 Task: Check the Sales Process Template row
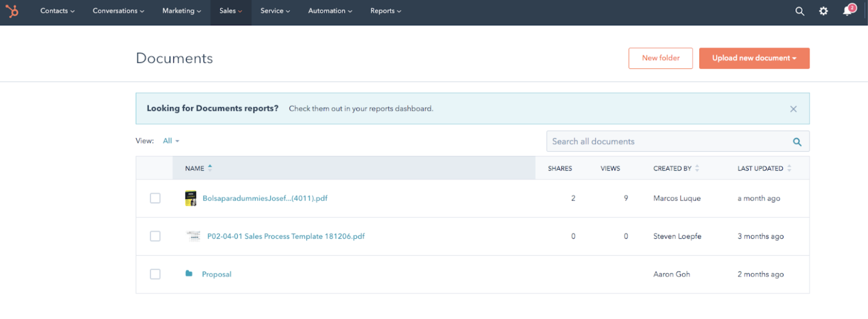click(x=155, y=236)
